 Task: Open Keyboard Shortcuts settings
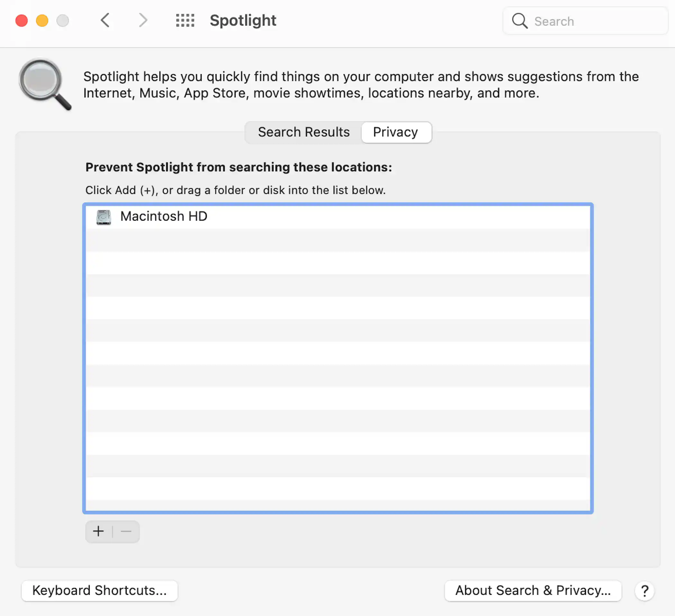99,591
